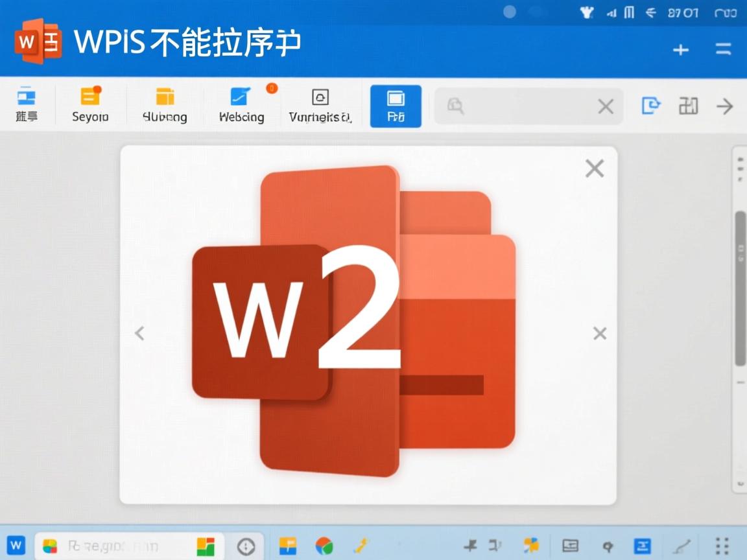Select the grid layout icon near top right
The height and width of the screenshot is (560, 747).
[x=688, y=106]
